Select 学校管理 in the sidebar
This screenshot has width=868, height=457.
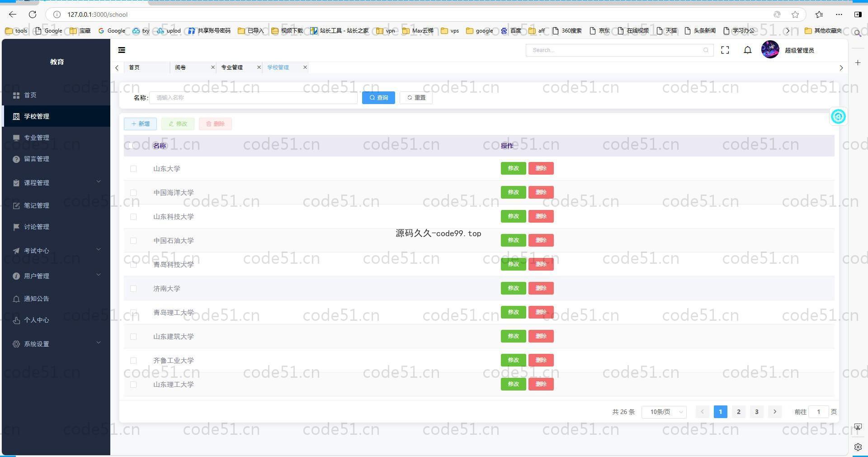click(x=56, y=116)
